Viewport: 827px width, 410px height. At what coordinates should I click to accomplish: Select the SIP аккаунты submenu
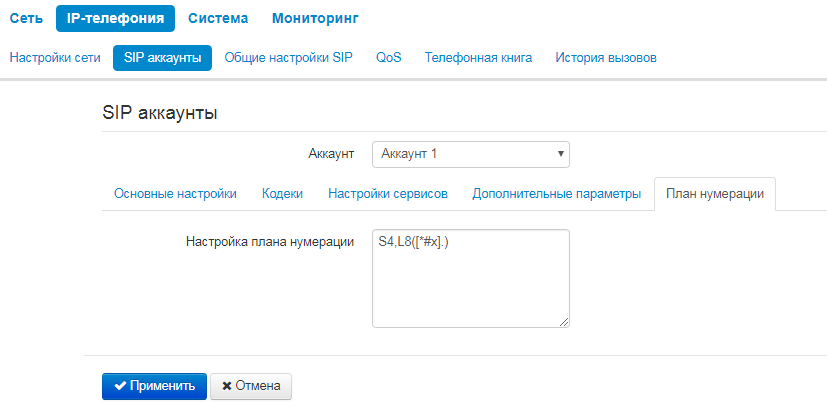163,58
